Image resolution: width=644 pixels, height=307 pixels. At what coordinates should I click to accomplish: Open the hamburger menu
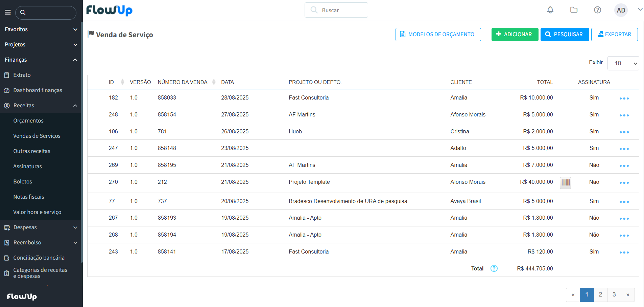[7, 12]
